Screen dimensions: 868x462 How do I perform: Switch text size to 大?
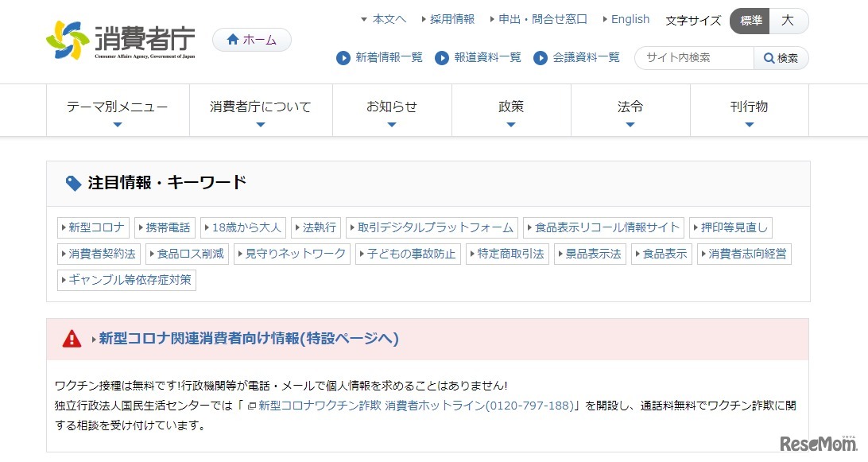(789, 21)
